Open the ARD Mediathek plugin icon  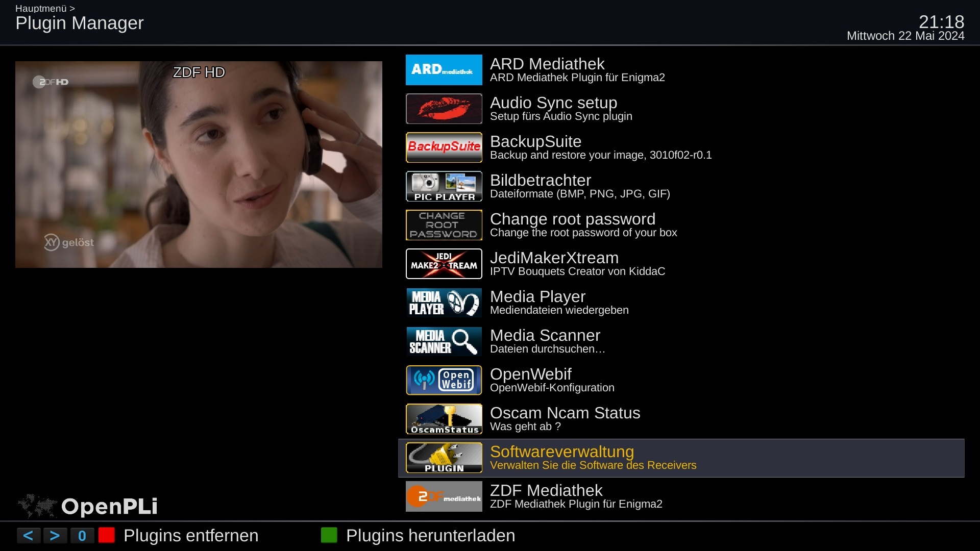(444, 70)
